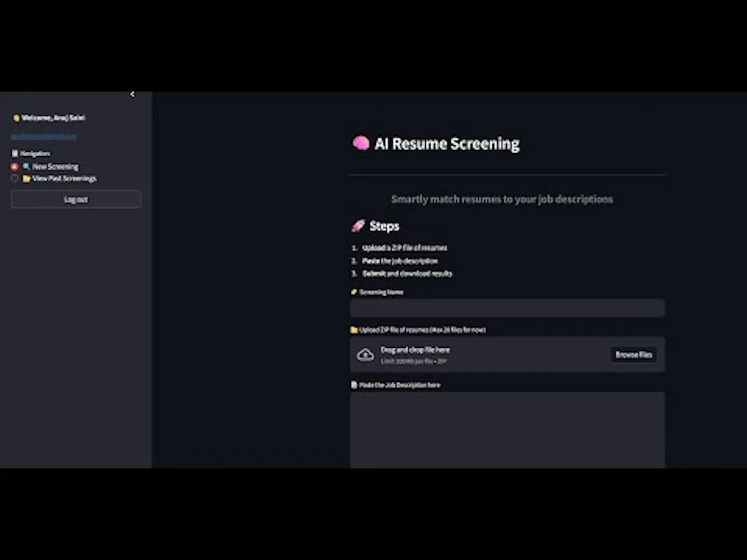Viewport: 747px width, 560px height.
Task: Click the folder icon by Upload ZIP label
Action: point(354,330)
